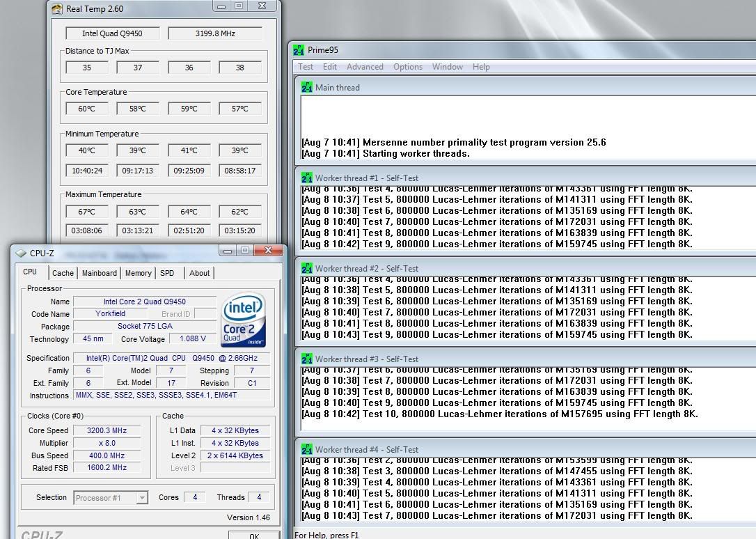The image size is (756, 539).
Task: Click the OK button in CPU-Z
Action: tap(254, 536)
